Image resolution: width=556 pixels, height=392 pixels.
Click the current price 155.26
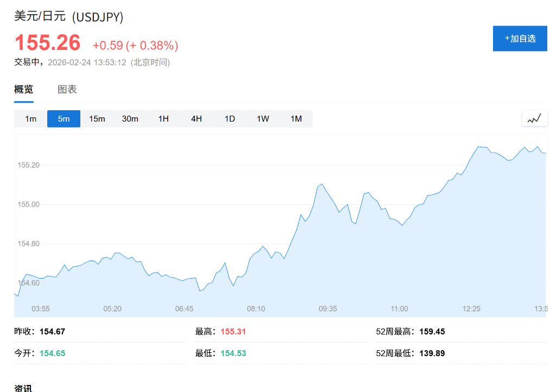click(x=47, y=42)
